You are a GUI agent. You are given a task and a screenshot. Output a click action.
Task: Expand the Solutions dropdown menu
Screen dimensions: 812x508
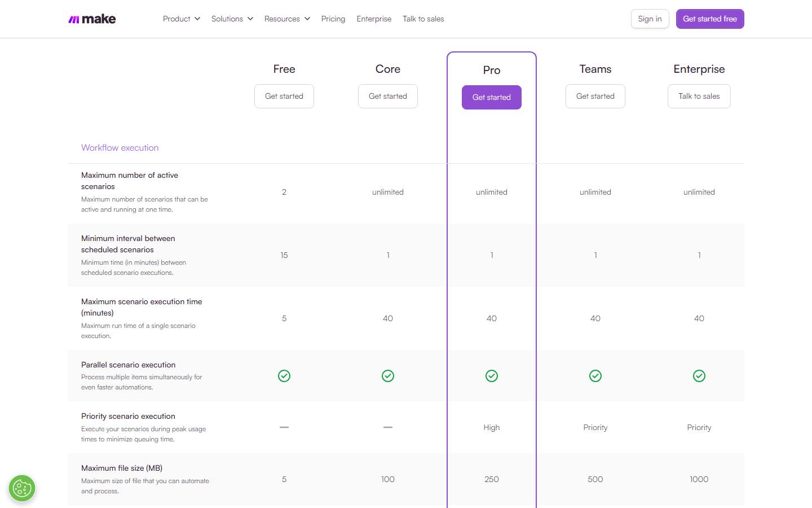232,19
